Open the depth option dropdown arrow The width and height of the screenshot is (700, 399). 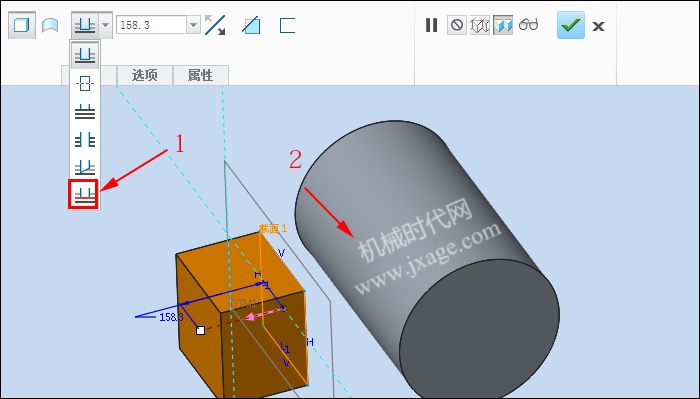click(x=106, y=25)
